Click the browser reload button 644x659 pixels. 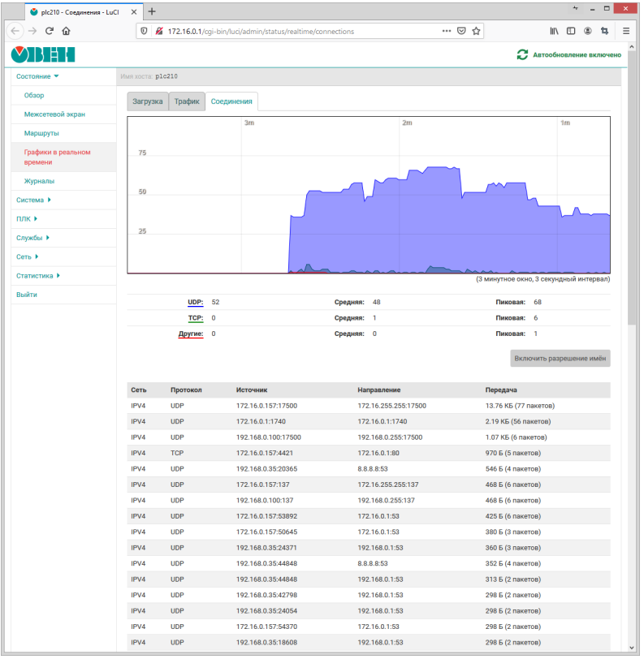click(x=50, y=31)
